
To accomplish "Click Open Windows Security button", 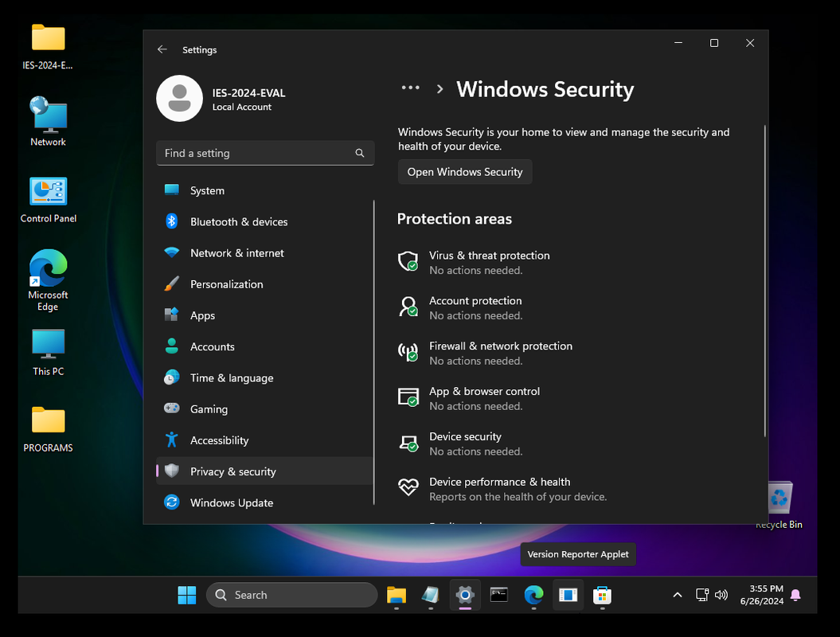I will click(x=465, y=172).
